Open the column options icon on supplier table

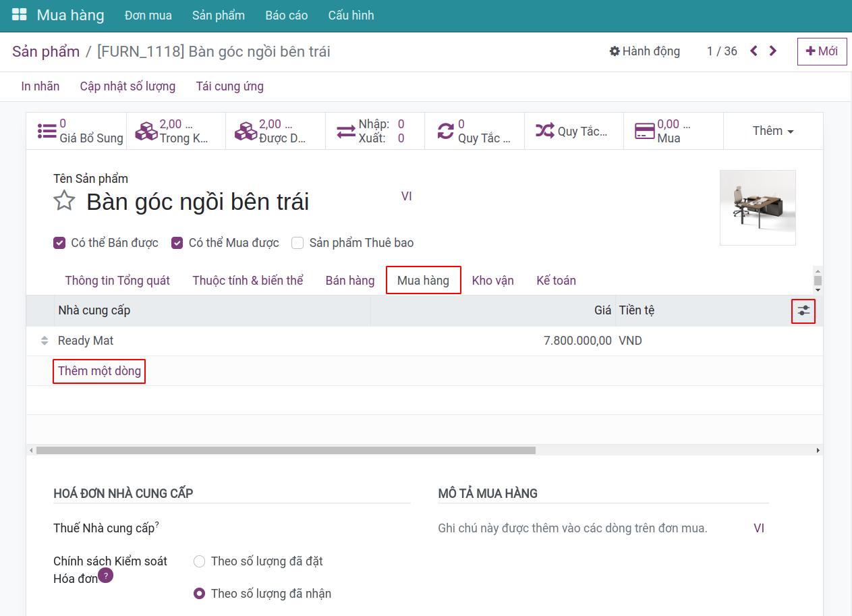[803, 310]
